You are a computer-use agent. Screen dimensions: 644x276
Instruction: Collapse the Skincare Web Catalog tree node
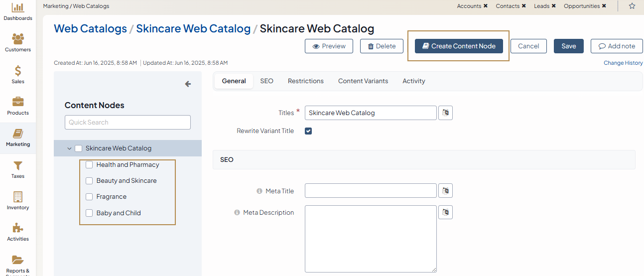(69, 148)
